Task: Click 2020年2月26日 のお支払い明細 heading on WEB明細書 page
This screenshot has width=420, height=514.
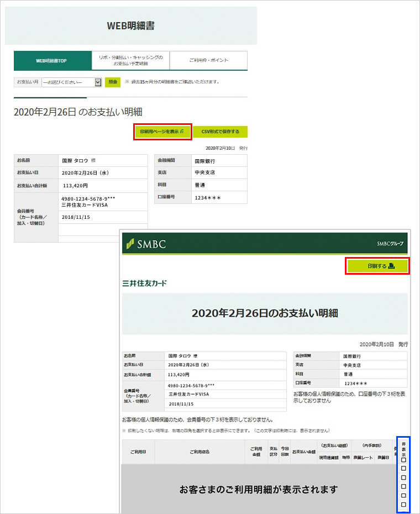Action: 78,112
